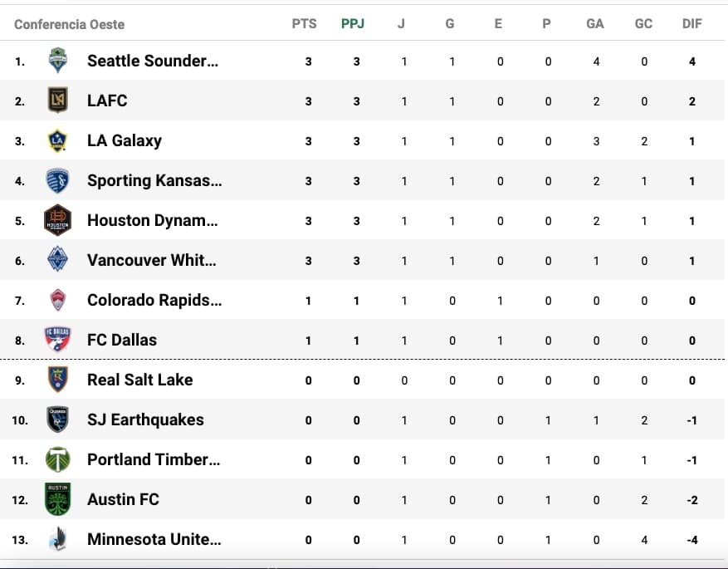Click the Conferencia Oeste heading

(x=69, y=24)
